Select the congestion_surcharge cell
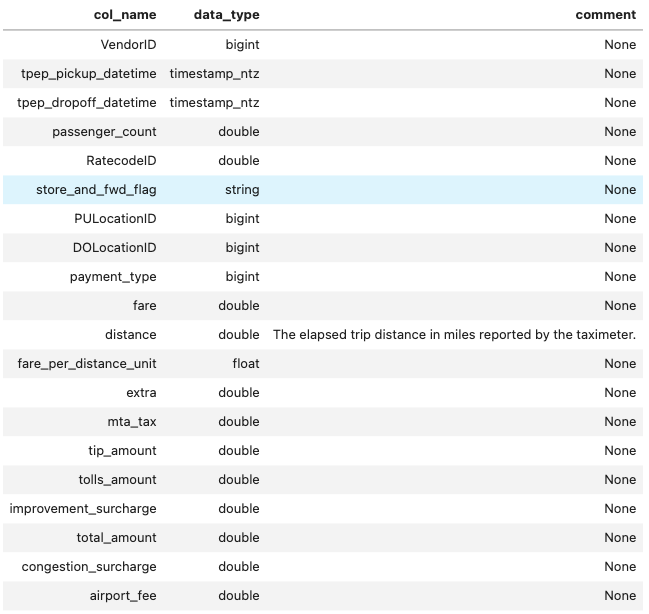The image size is (649, 614). (x=89, y=566)
